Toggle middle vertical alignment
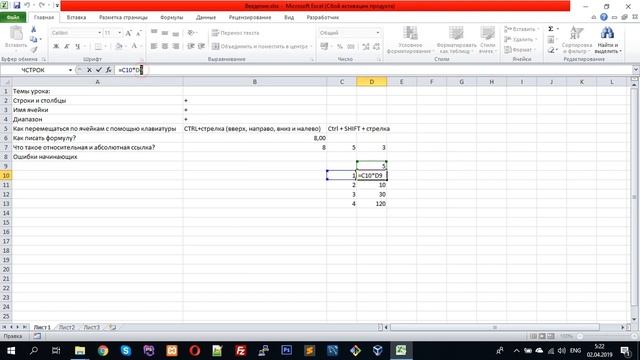 165,32
